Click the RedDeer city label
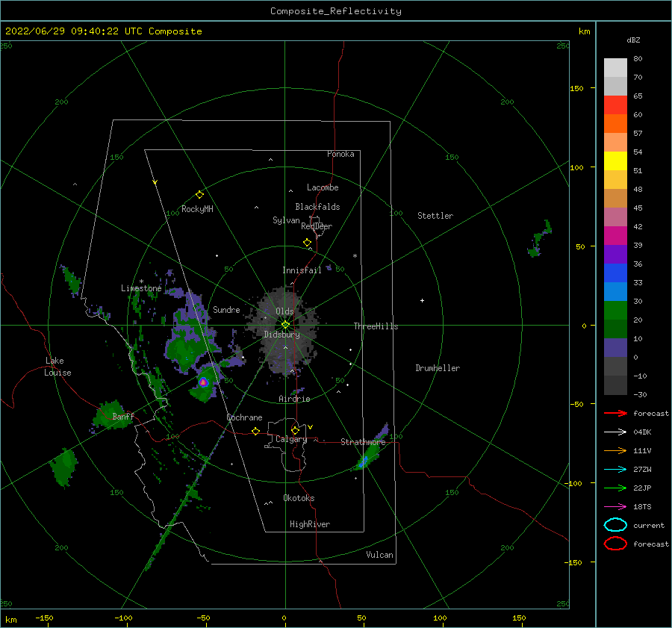Screen dimensions: 672x628 317,226
